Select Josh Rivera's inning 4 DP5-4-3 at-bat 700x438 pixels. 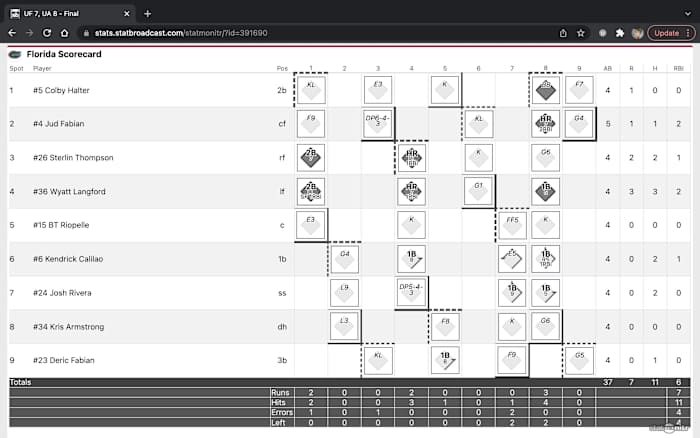(x=412, y=293)
